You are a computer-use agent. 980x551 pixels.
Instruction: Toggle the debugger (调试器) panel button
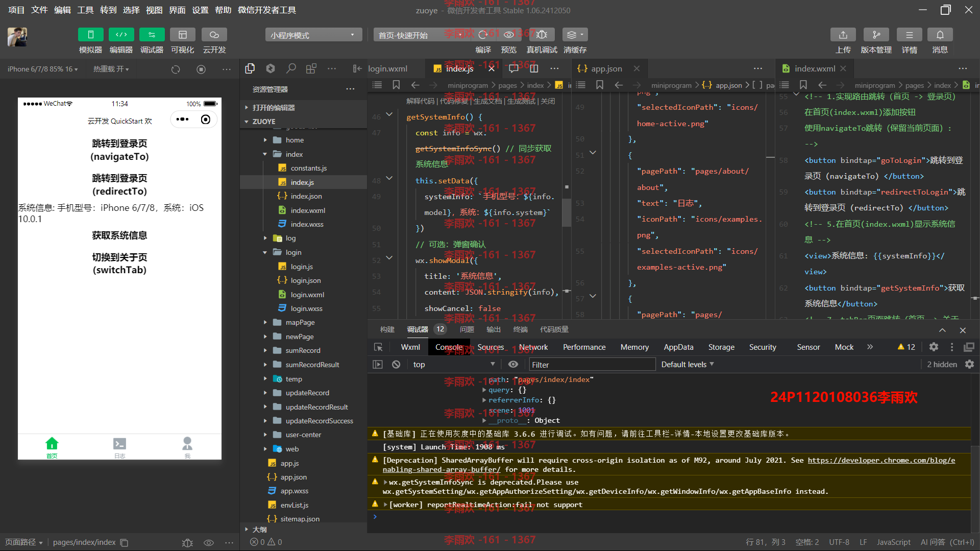(x=152, y=35)
